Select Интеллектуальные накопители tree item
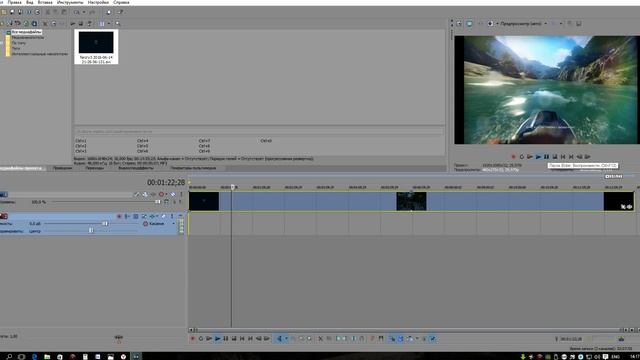Screen dimensions: 640x360 coord(40,54)
